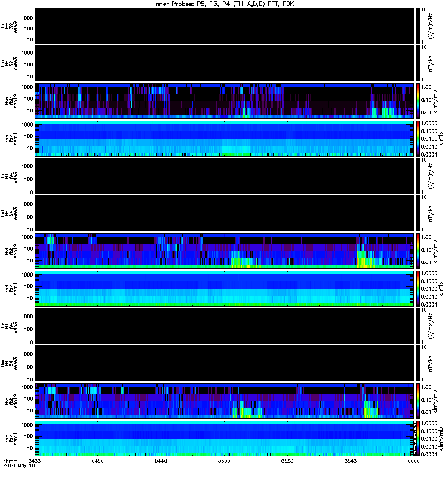
Task: Select the thd fbk edc12 spectrogram panel
Action: (225, 251)
